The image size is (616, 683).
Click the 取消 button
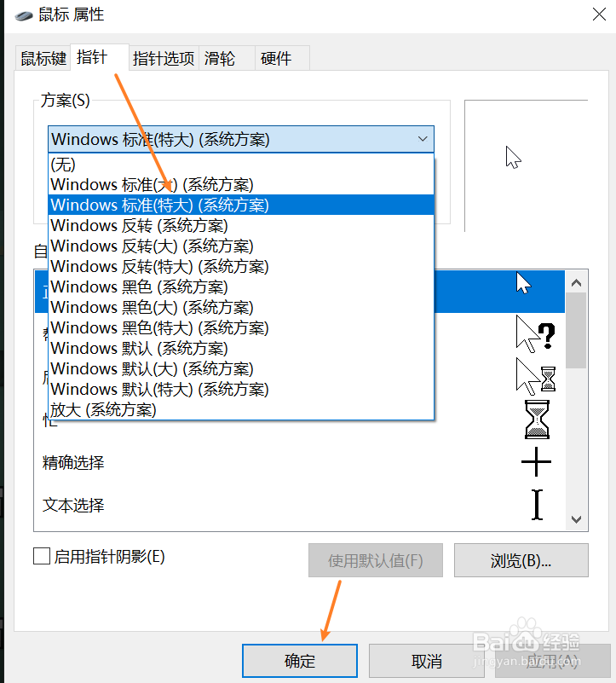pyautogui.click(x=427, y=661)
